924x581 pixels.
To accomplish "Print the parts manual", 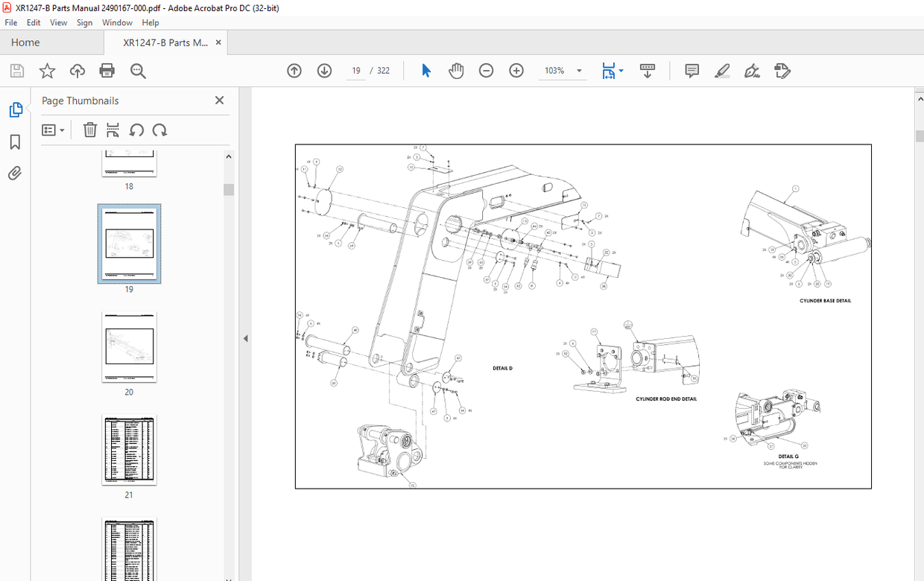I will click(107, 70).
